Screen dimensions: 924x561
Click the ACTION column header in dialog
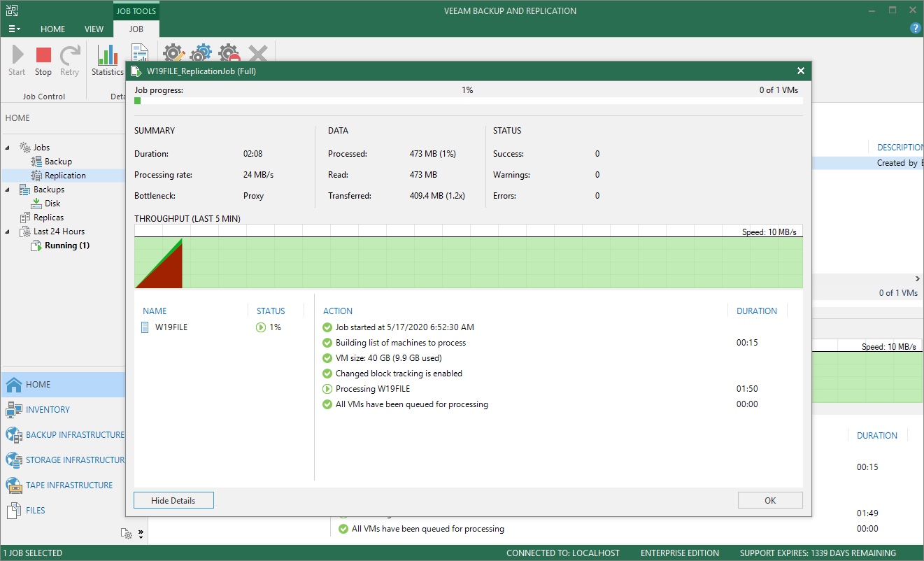[338, 311]
